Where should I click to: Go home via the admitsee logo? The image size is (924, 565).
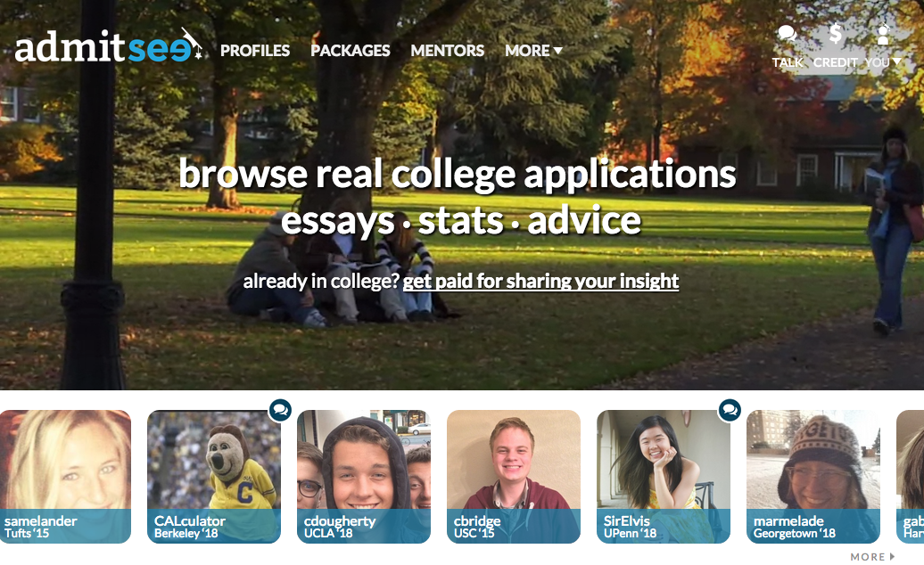109,46
